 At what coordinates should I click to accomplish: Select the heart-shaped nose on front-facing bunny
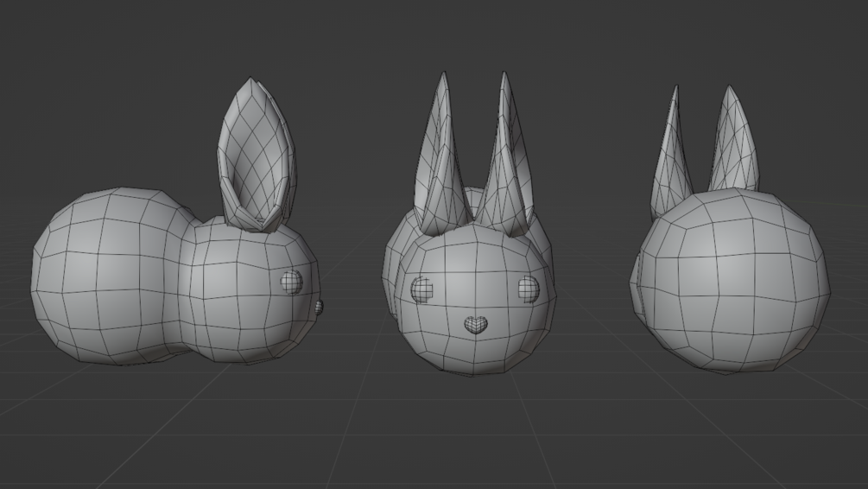coord(476,325)
